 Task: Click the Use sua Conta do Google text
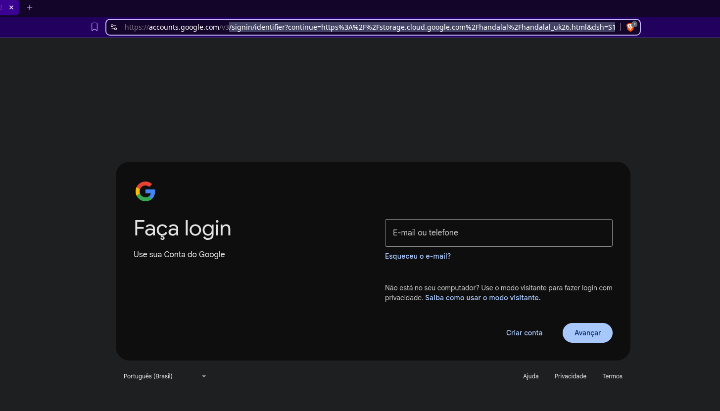pos(179,254)
